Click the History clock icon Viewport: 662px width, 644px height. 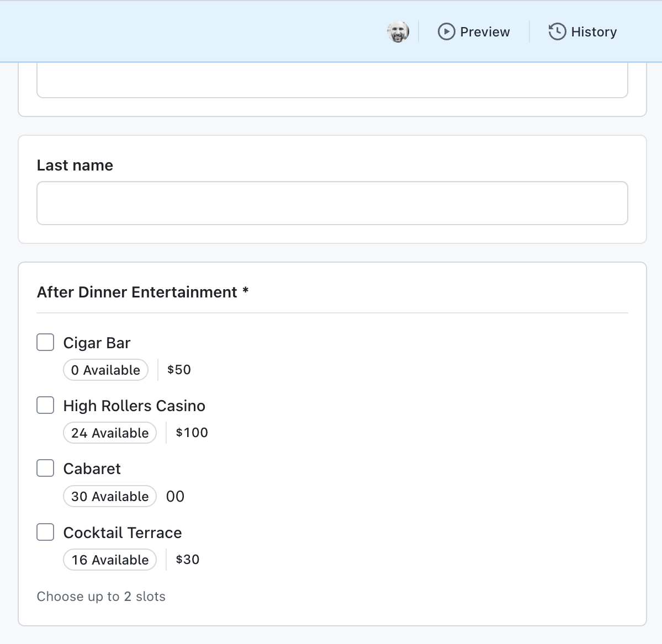tap(557, 31)
